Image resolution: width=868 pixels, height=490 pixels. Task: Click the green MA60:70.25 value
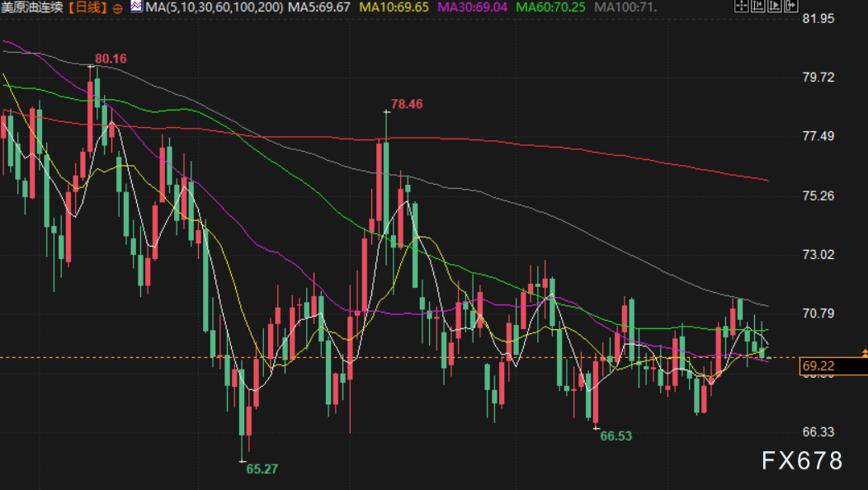(550, 7)
